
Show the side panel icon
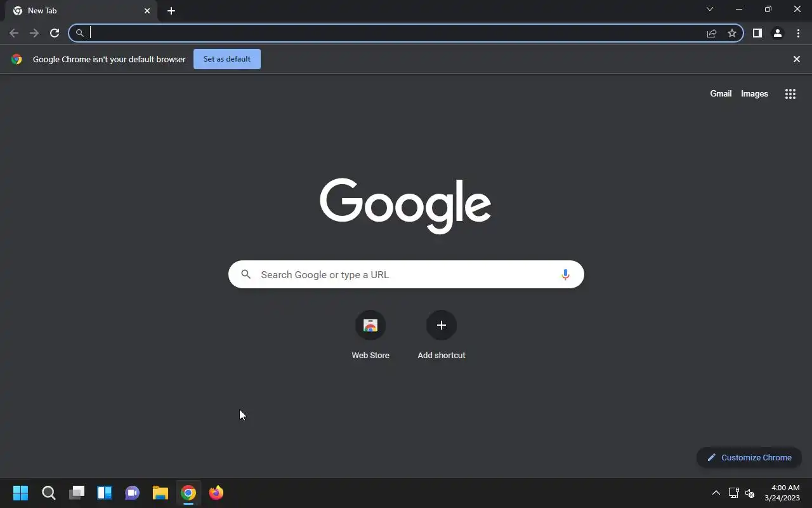pyautogui.click(x=757, y=33)
